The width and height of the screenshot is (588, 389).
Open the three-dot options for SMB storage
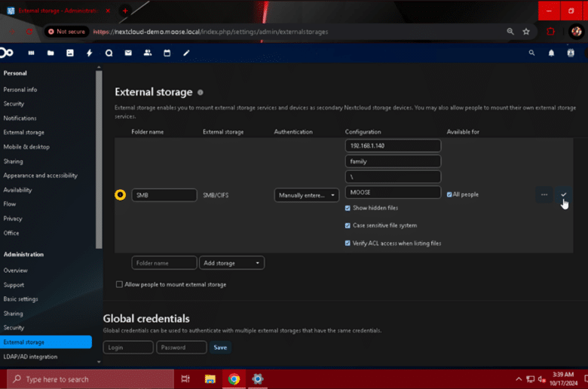(544, 194)
